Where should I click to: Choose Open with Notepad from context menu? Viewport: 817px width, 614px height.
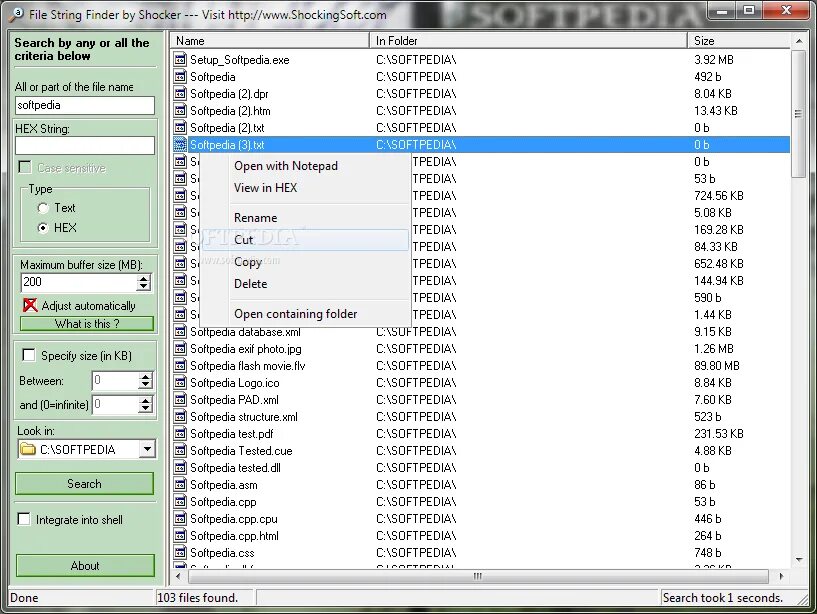305,166
